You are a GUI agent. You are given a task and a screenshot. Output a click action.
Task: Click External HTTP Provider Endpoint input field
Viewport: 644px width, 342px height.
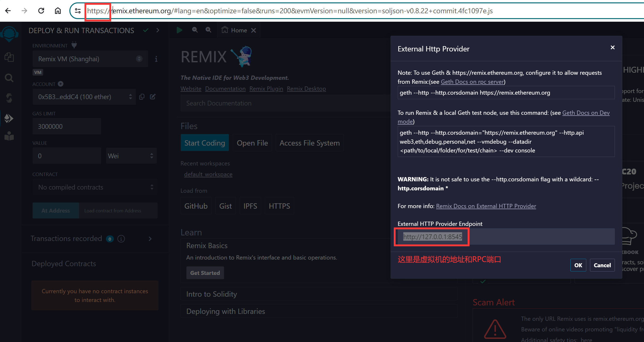point(506,236)
